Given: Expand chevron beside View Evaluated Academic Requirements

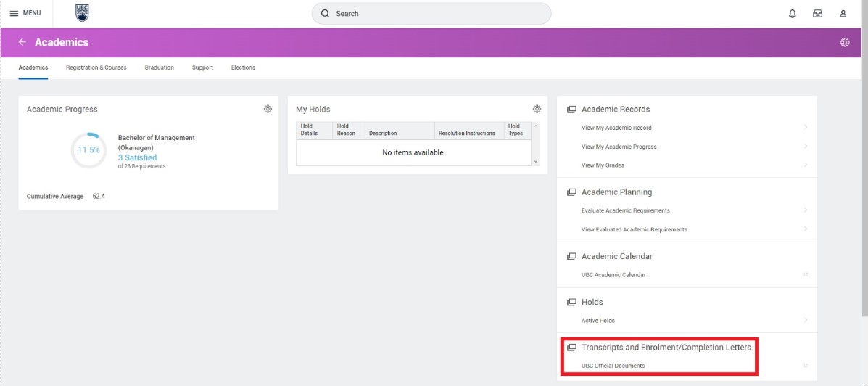Looking at the screenshot, I should (x=806, y=229).
